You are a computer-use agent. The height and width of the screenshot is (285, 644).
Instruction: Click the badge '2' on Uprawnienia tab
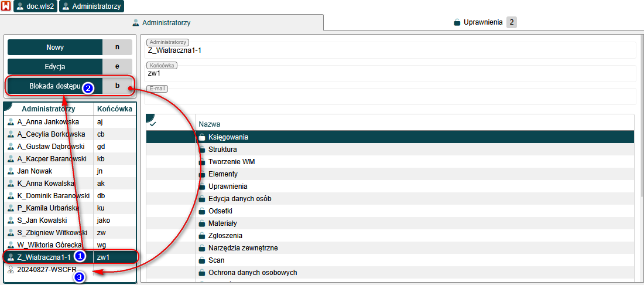[x=511, y=22]
